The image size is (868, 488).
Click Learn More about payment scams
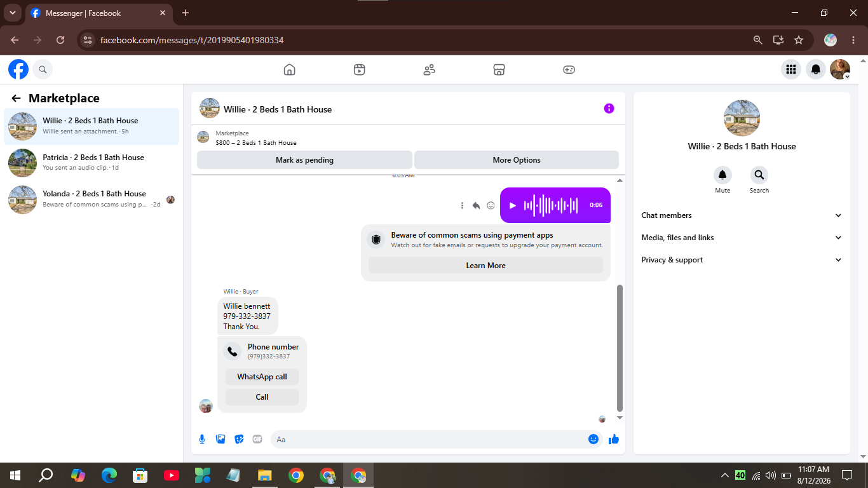485,266
